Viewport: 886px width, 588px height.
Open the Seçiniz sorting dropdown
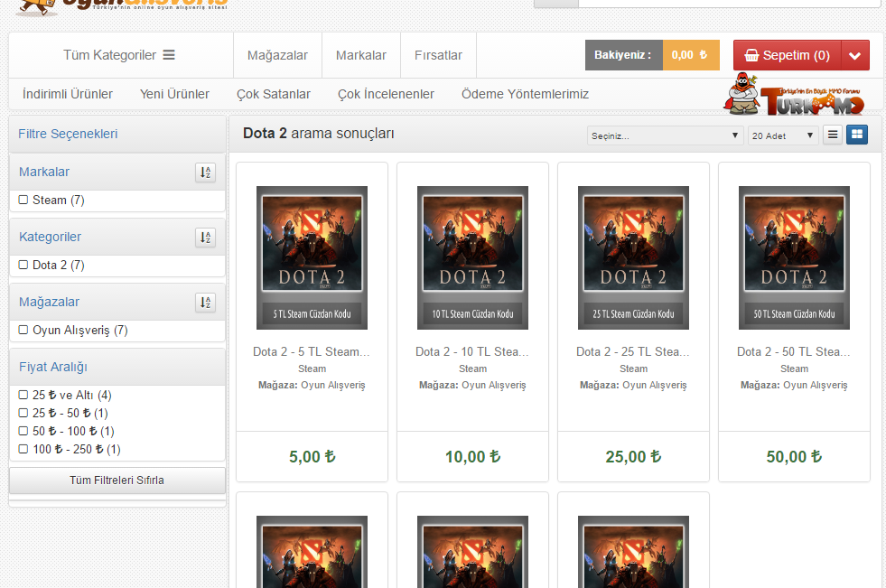click(665, 135)
